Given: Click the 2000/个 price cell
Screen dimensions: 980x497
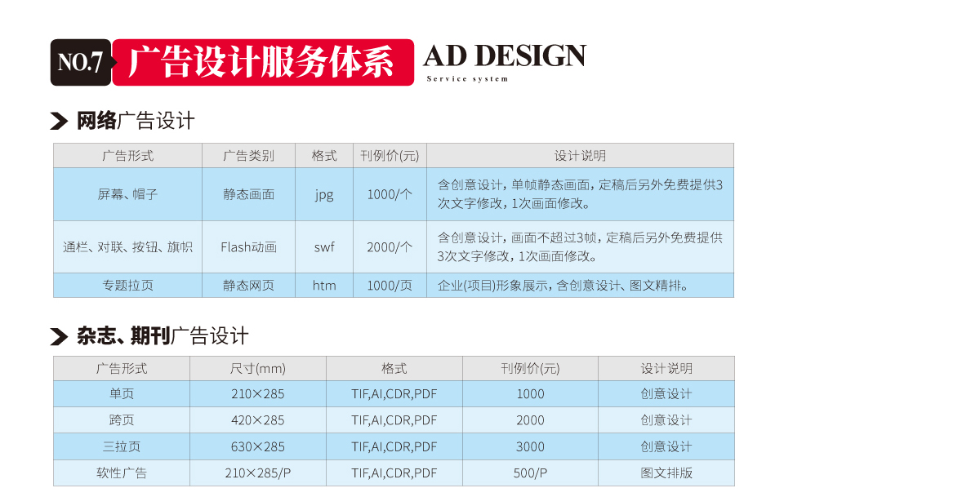Looking at the screenshot, I should [390, 246].
